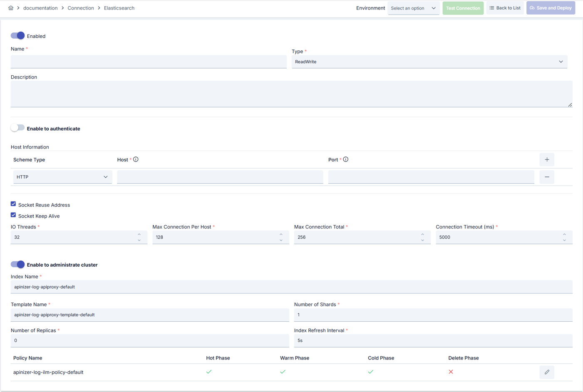
Task: Add a host row with plus button
Action: 547,159
